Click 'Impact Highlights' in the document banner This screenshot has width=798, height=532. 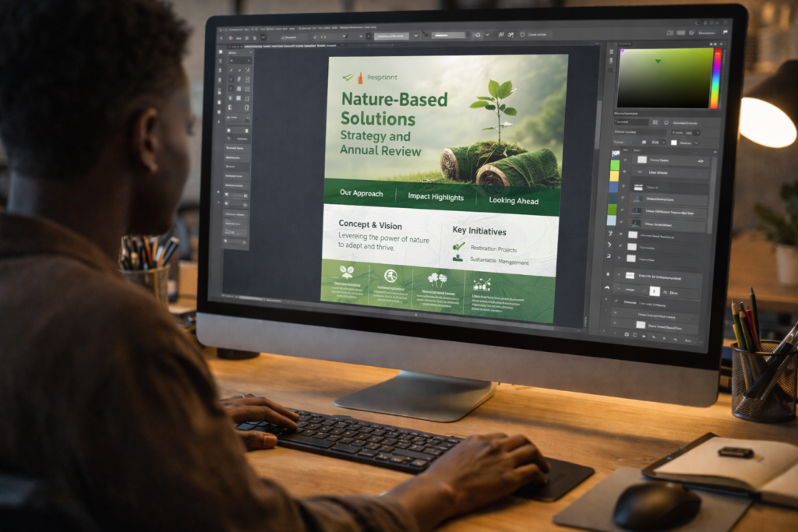[435, 197]
